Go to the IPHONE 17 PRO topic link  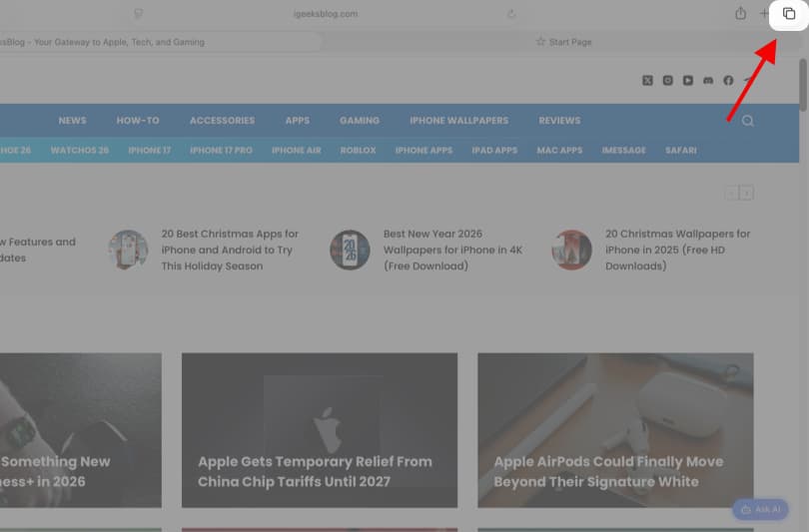tap(222, 151)
